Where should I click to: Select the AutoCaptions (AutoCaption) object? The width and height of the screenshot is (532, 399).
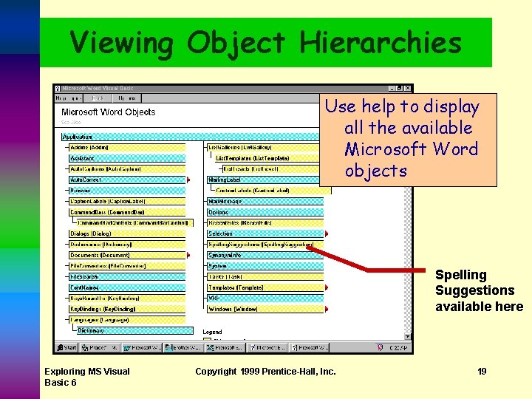127,169
